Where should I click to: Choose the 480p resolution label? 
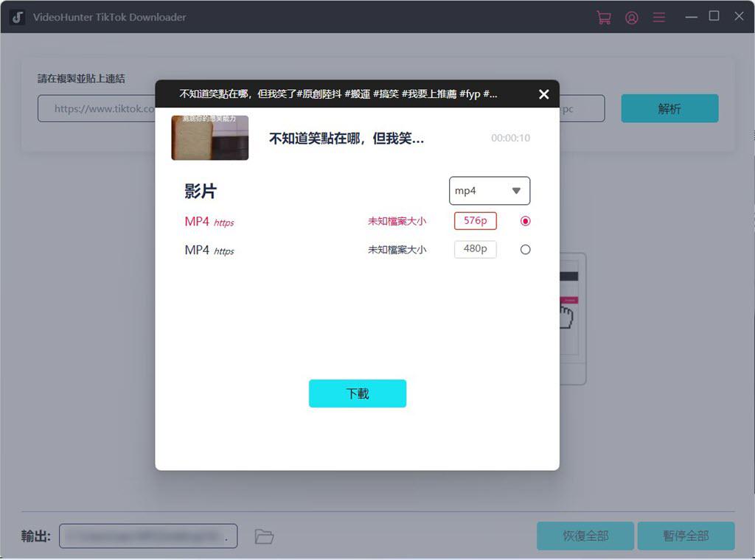pyautogui.click(x=476, y=250)
